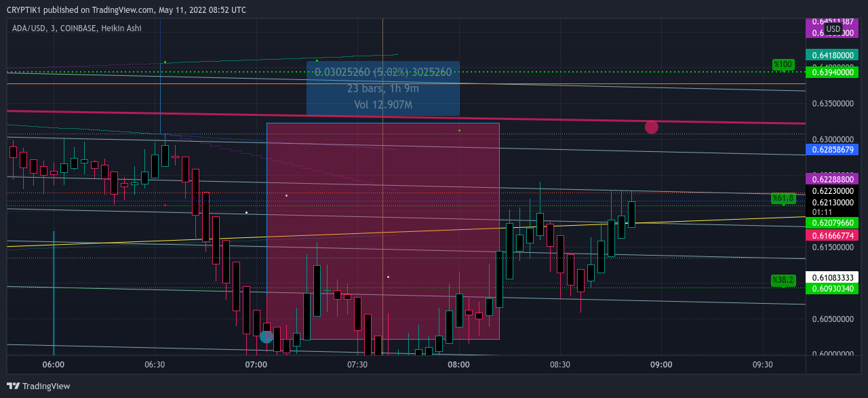868x398 pixels.
Task: Click the teal circle marker near 07:00
Action: coord(267,336)
